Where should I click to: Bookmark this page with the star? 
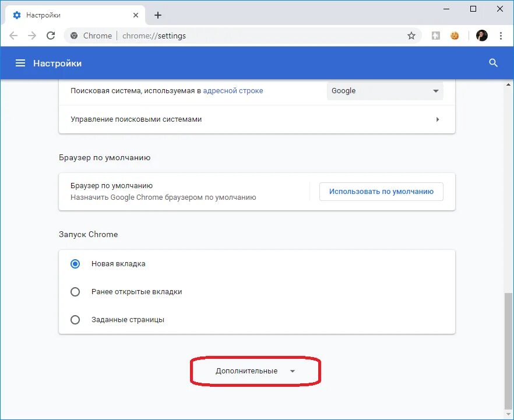pyautogui.click(x=411, y=36)
